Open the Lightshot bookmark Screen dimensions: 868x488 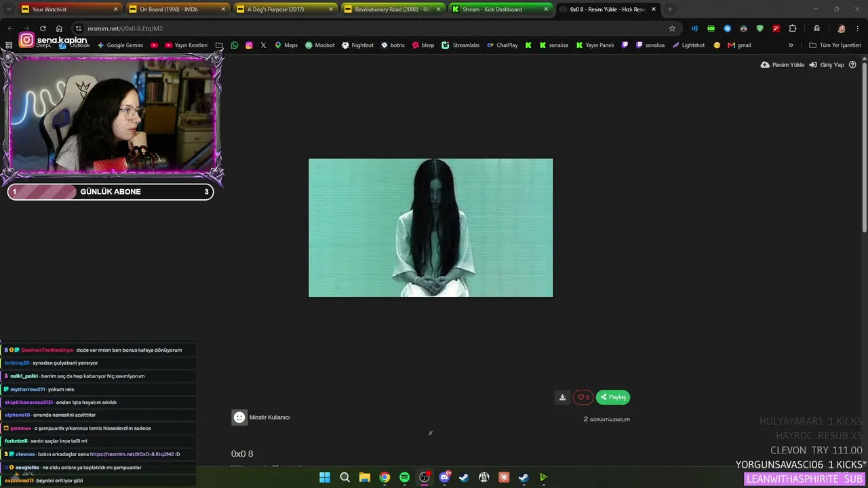coord(688,45)
